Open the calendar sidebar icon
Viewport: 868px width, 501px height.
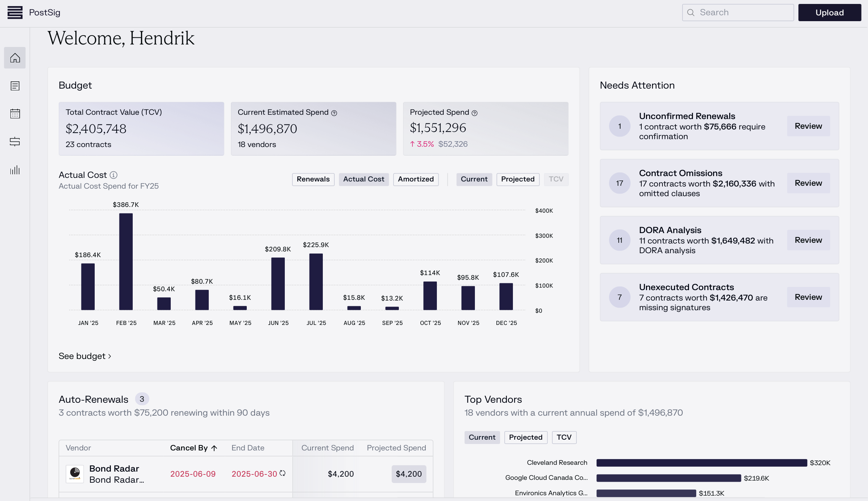(15, 114)
